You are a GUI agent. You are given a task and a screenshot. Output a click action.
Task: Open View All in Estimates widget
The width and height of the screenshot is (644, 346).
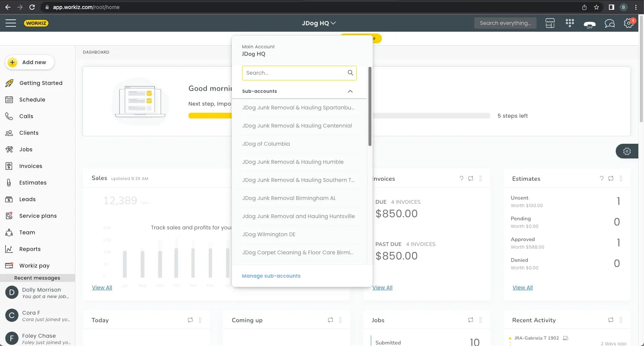523,288
